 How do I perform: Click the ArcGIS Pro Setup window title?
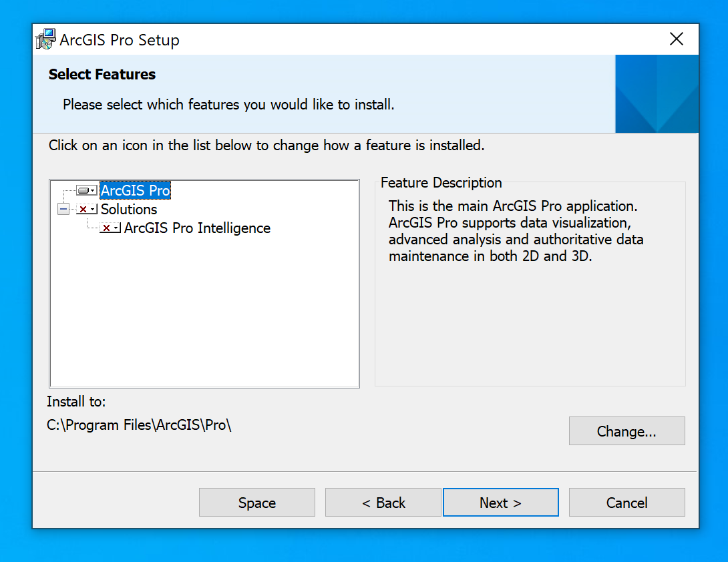click(120, 40)
